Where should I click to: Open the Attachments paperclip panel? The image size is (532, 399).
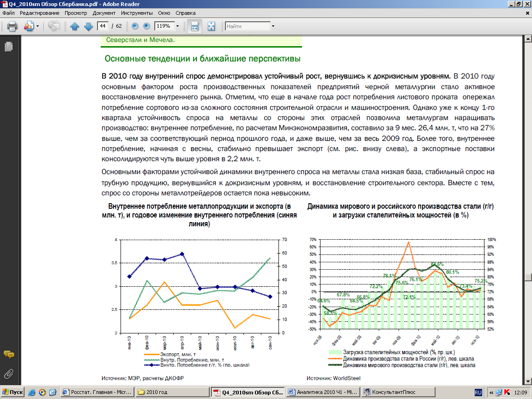9,374
